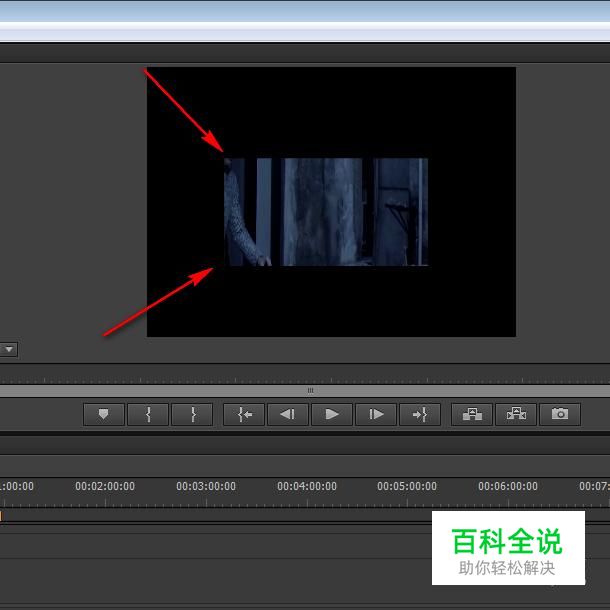Image resolution: width=610 pixels, height=610 pixels.
Task: Click timeline ruler at 00:02:00:00
Action: click(x=105, y=486)
